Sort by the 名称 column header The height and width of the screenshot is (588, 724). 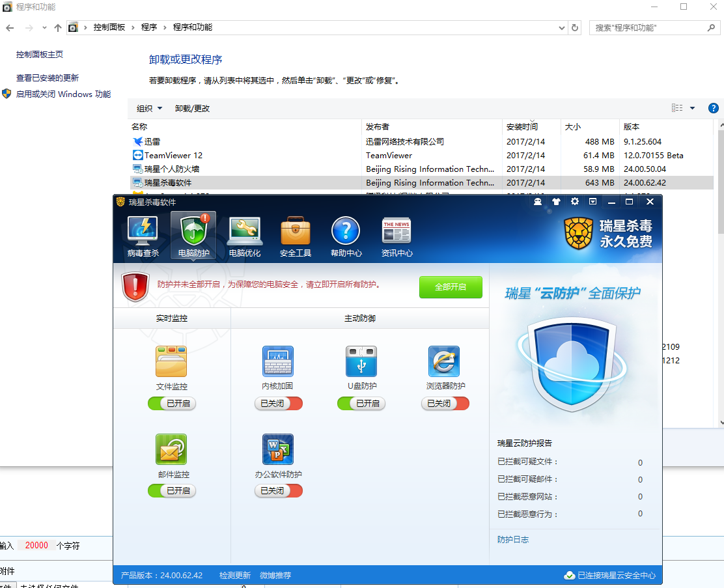[245, 126]
